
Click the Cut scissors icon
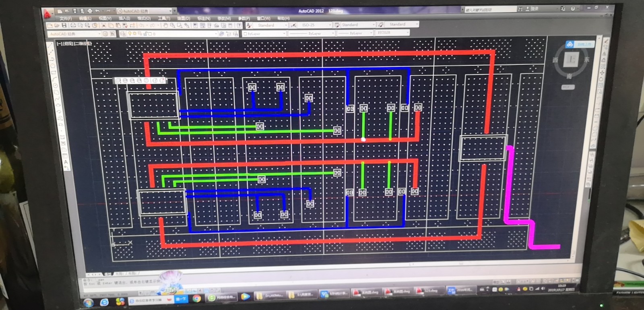(103, 25)
